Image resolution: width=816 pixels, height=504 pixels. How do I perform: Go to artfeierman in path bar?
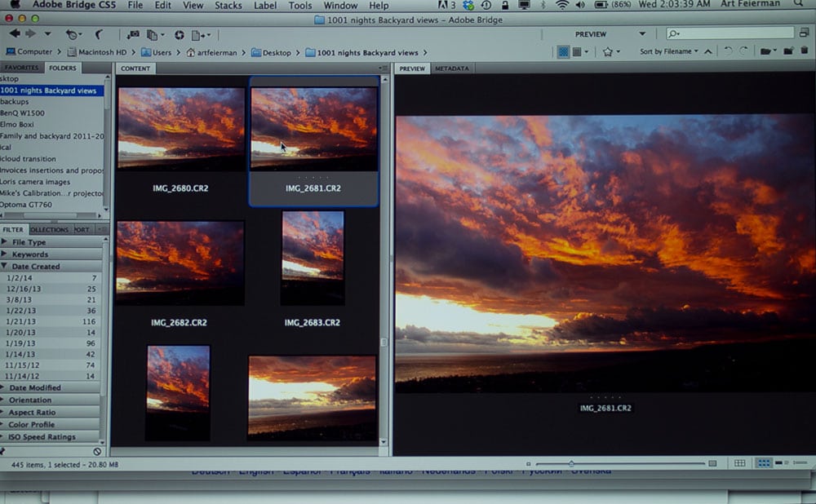(211, 52)
